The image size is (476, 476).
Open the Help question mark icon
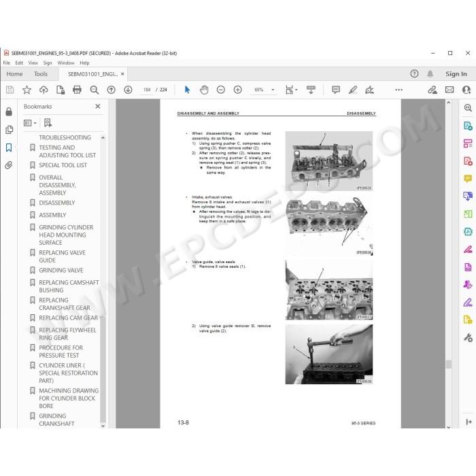(414, 73)
